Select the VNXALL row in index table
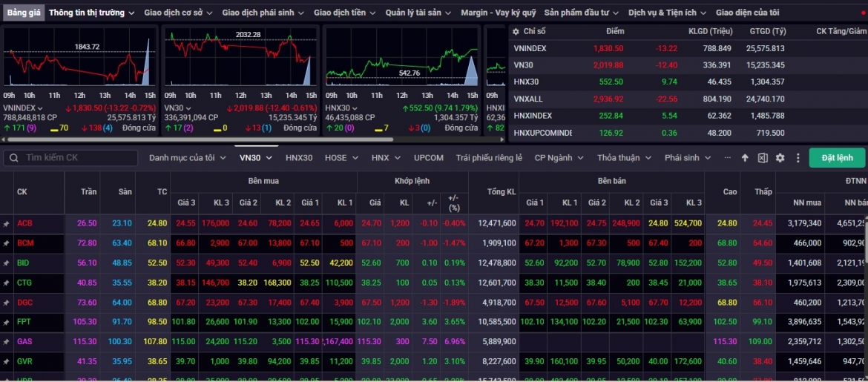The image size is (868, 382). click(x=688, y=99)
